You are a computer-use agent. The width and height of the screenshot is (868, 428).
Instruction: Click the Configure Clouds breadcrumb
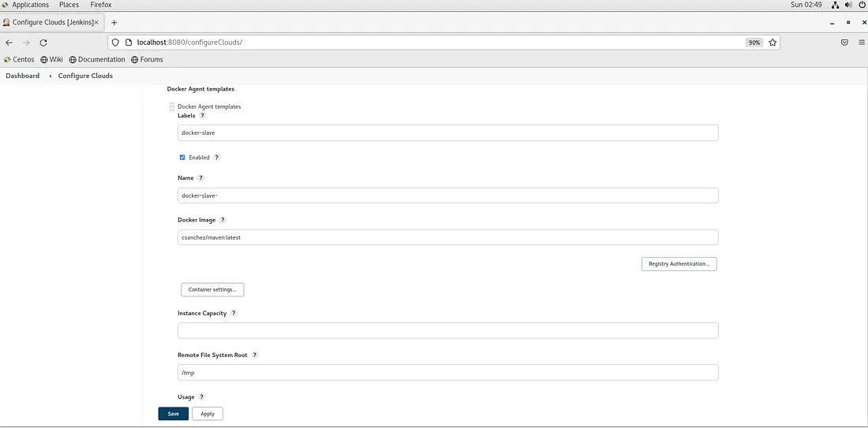tap(85, 76)
